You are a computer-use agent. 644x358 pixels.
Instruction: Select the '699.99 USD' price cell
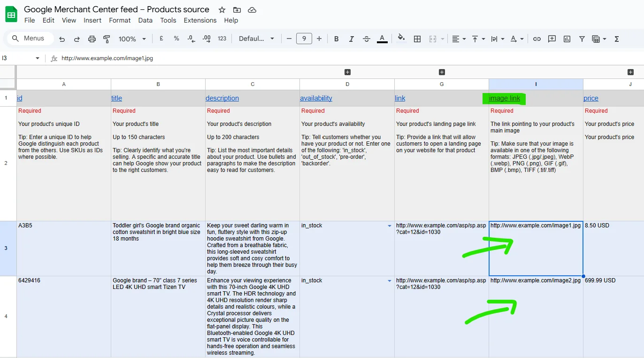[x=613, y=317]
